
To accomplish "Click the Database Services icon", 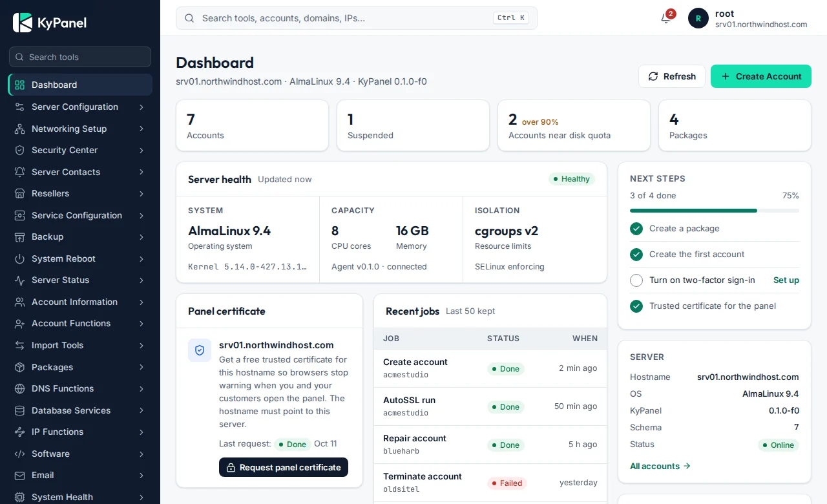I will coord(19,410).
